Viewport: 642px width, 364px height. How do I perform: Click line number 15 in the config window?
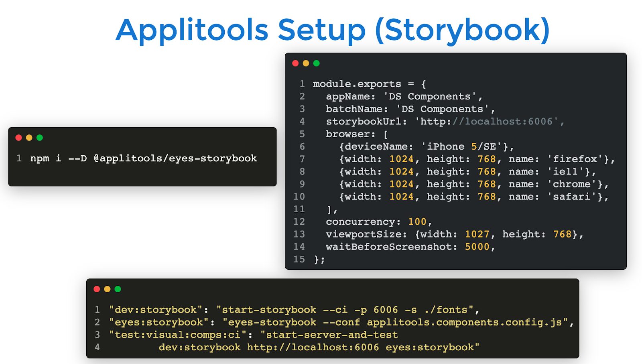[x=299, y=259]
